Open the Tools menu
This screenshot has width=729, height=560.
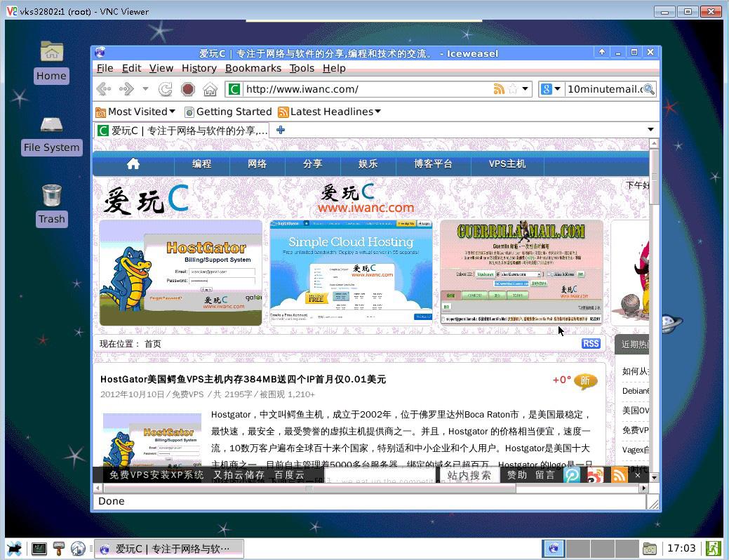pos(302,68)
